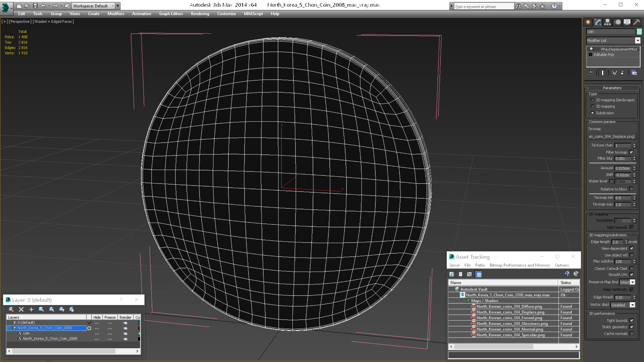Click Delete layer X icon in Layer dialog
Image resolution: width=644 pixels, height=362 pixels.
[21, 309]
